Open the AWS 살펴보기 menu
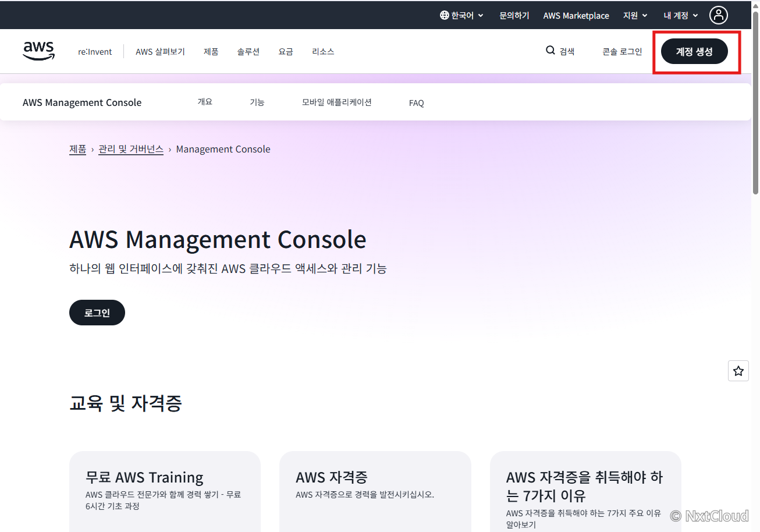The width and height of the screenshot is (760, 532). pyautogui.click(x=160, y=52)
